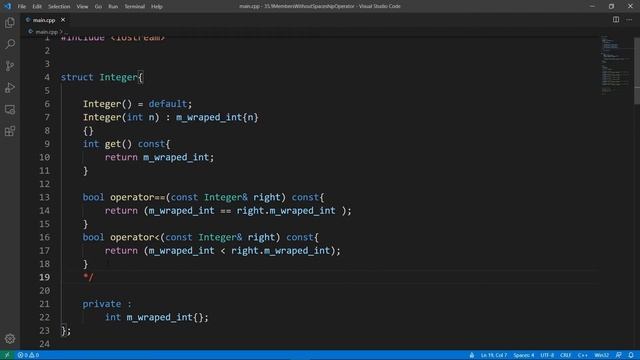Click main.cpp in the breadcrumb
This screenshot has width=640, height=360.
(x=46, y=31)
